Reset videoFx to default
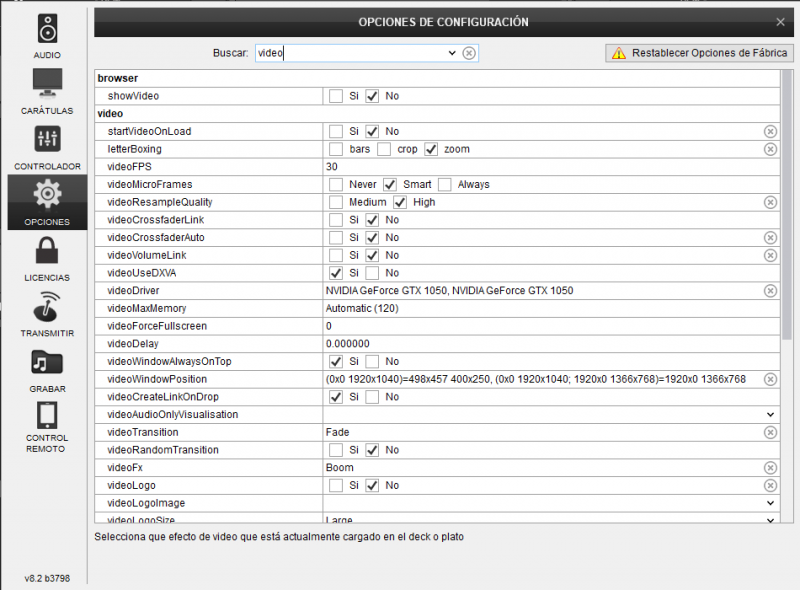This screenshot has height=590, width=800. click(x=770, y=468)
